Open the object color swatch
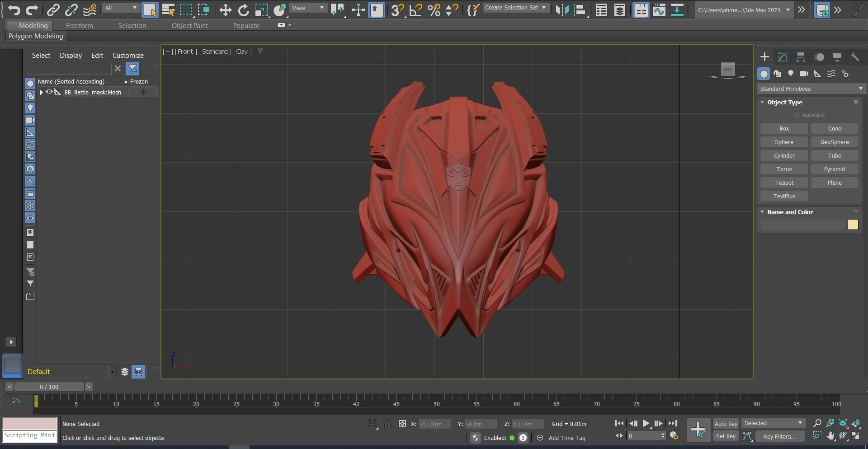 [853, 225]
